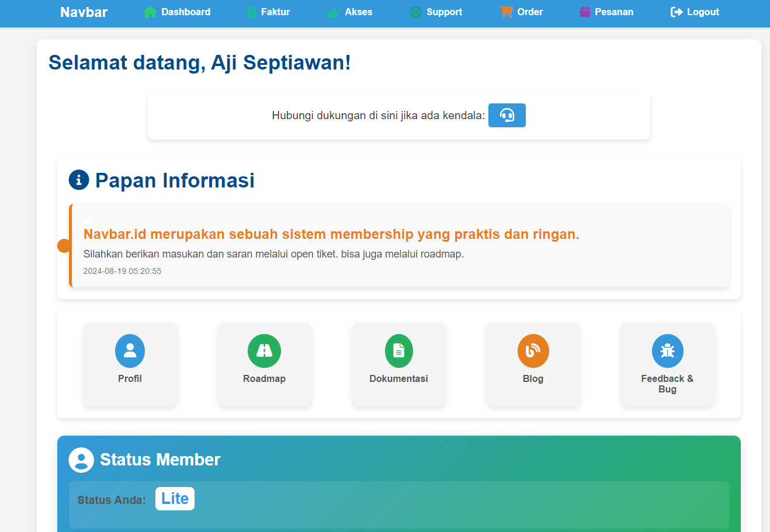Open the Roadmap icon shortcut
Screen dimensions: 770x532
pos(264,350)
